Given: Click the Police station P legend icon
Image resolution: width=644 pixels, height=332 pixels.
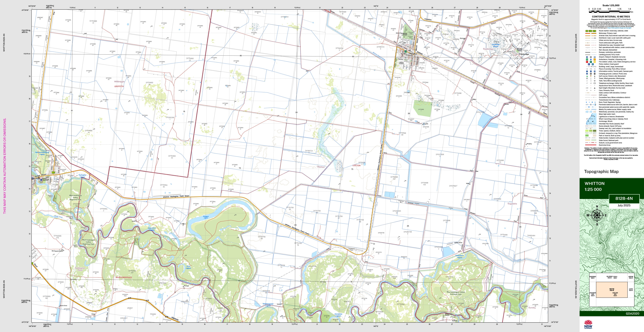Looking at the screenshot, I should click(589, 64).
